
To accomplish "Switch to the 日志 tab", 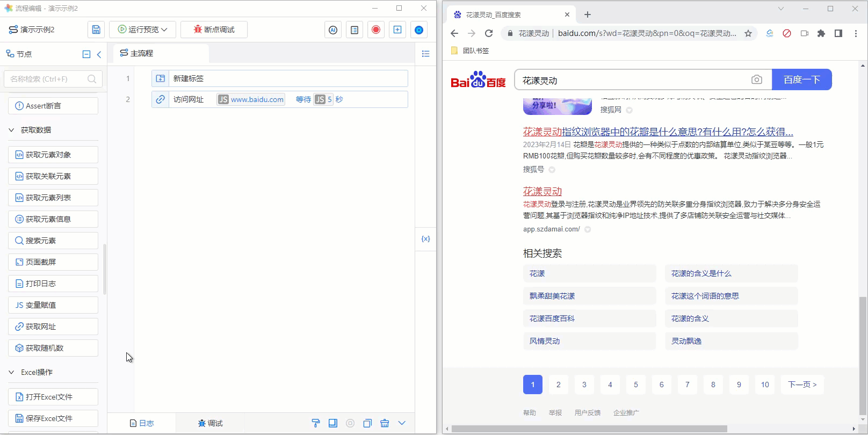I will tap(142, 423).
